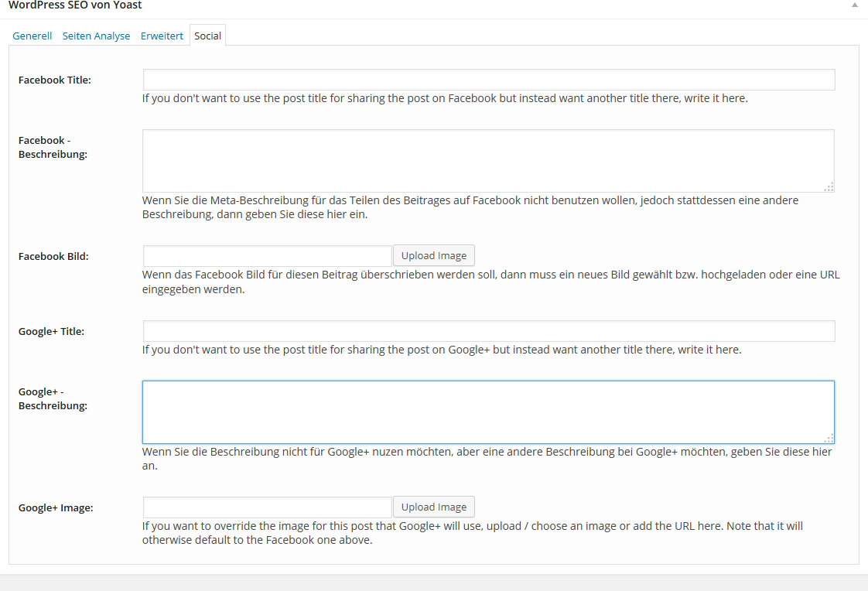Open the Generell tab
The image size is (868, 591).
(x=32, y=36)
